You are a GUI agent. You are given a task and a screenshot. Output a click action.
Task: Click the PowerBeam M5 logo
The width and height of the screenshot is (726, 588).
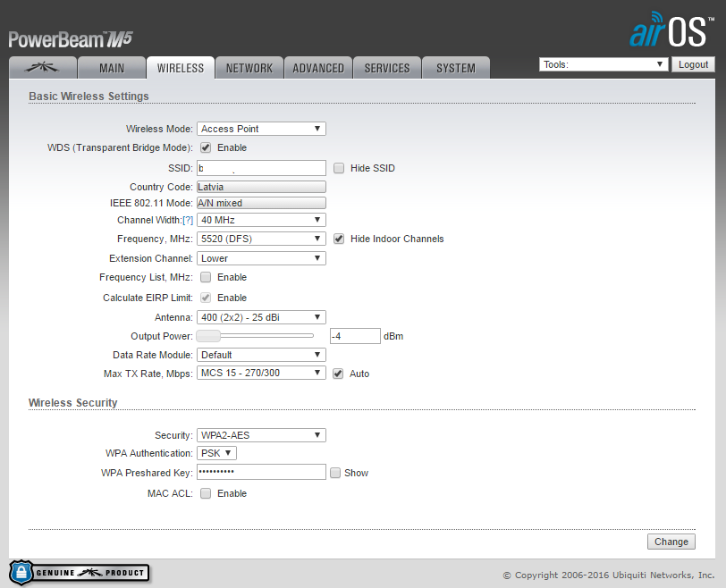pos(71,39)
